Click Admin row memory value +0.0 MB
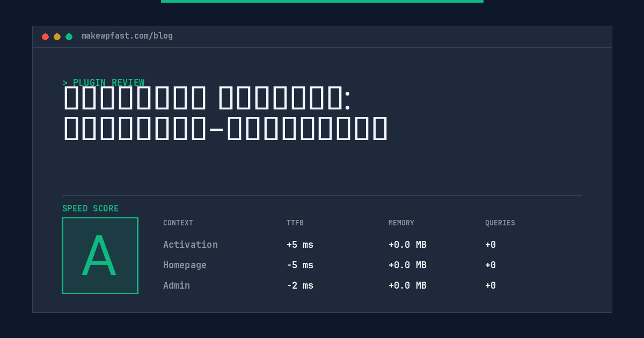 click(x=407, y=285)
